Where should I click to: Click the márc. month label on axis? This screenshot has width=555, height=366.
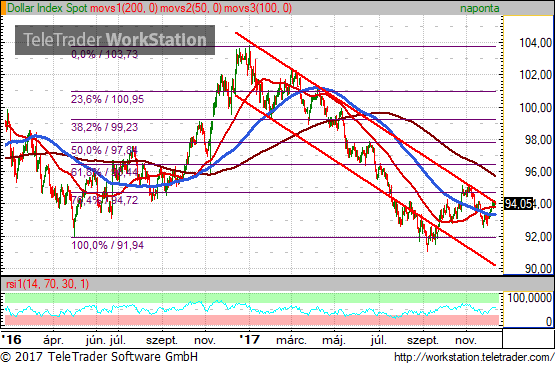[x=291, y=341]
